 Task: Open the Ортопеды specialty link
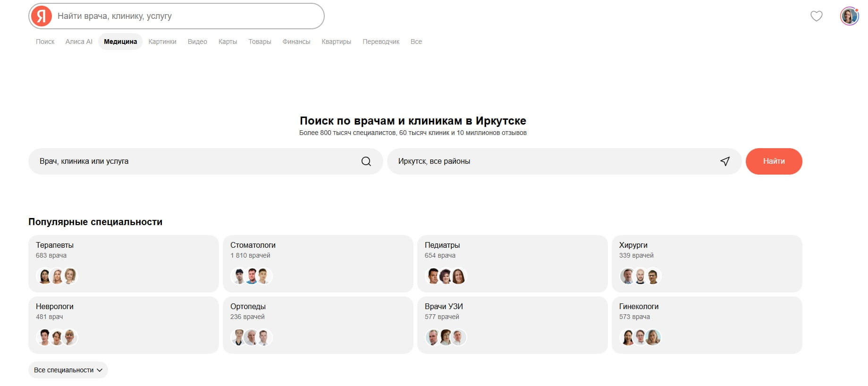248,306
